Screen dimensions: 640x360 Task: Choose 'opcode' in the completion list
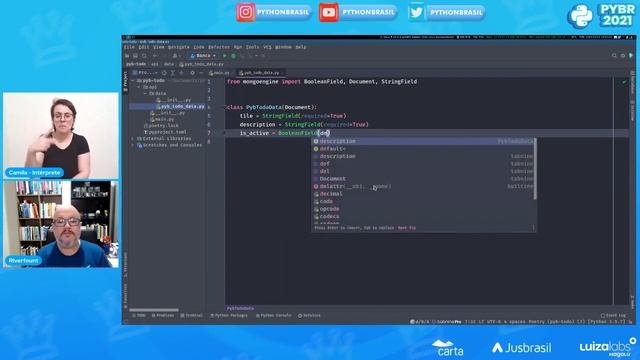coord(423,209)
